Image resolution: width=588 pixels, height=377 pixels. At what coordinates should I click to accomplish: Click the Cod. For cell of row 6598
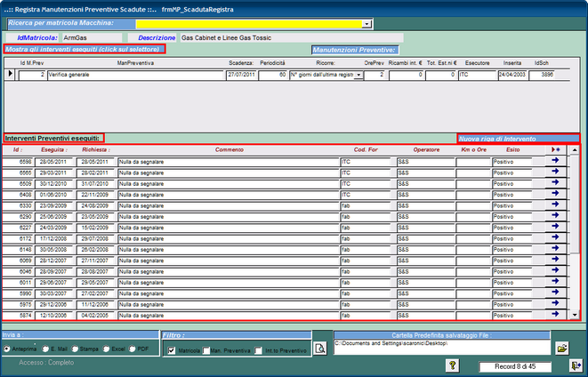[366, 162]
